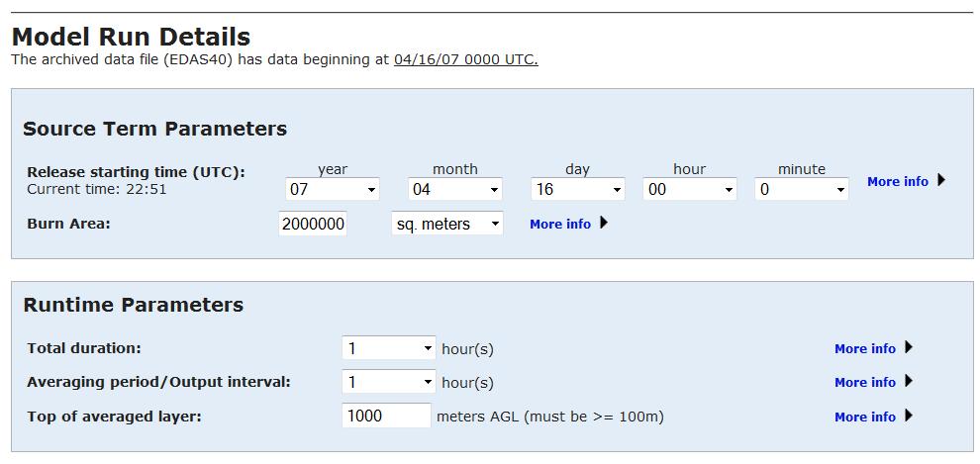Click More info link for release starting time
The width and height of the screenshot is (980, 464).
[897, 181]
